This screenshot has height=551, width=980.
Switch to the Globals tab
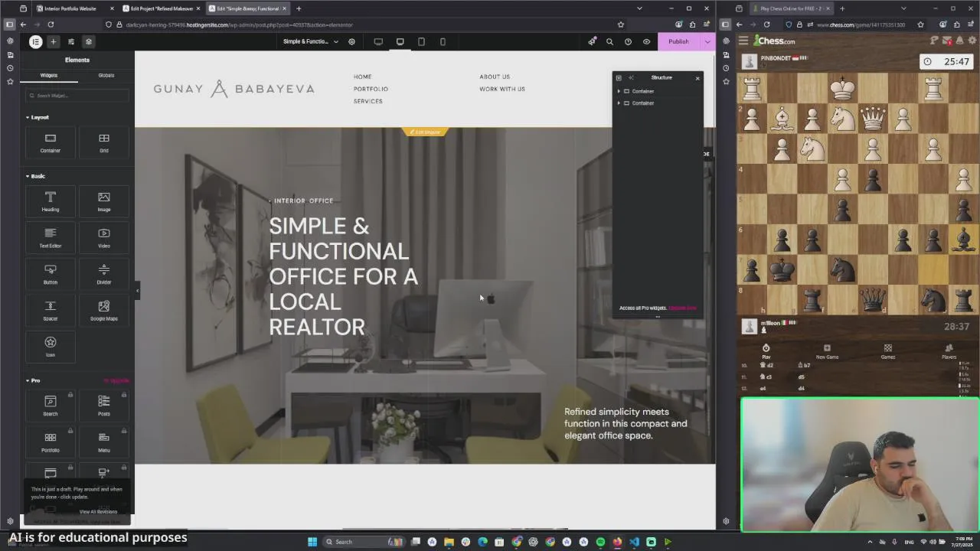[x=106, y=75]
